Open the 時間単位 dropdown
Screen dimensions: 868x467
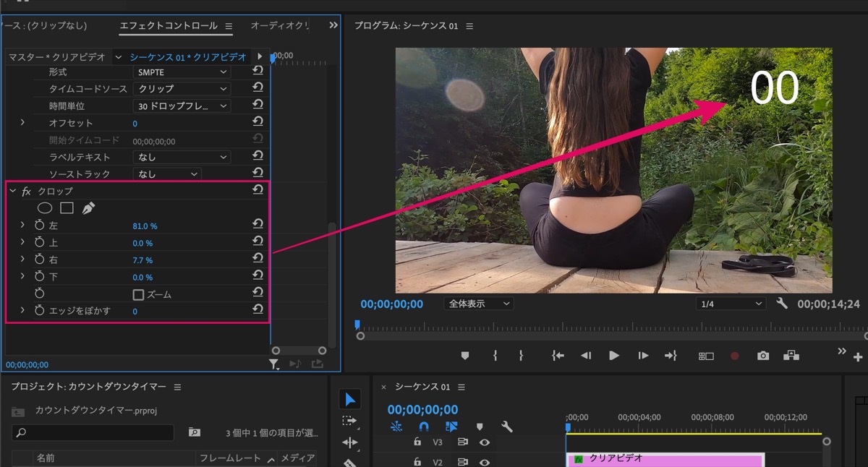point(182,106)
